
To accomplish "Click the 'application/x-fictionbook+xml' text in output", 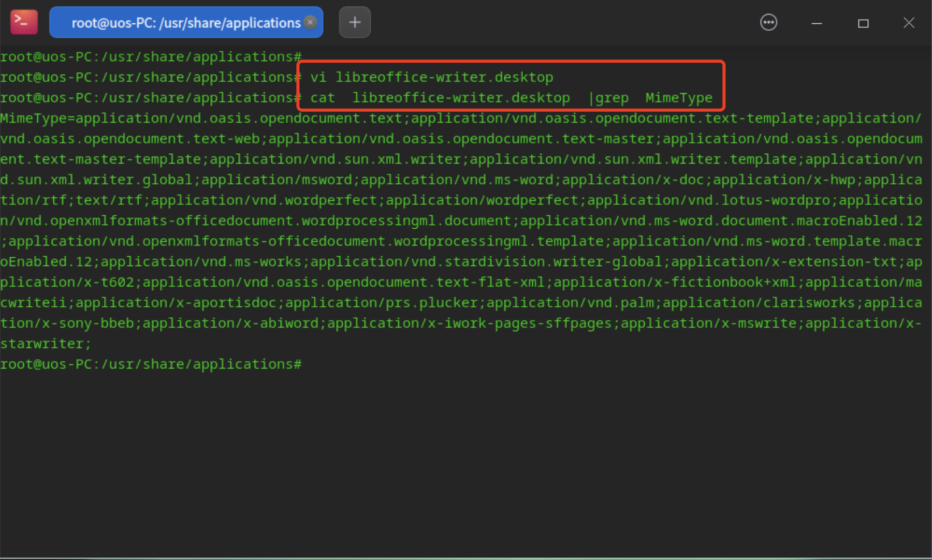I will 675,282.
